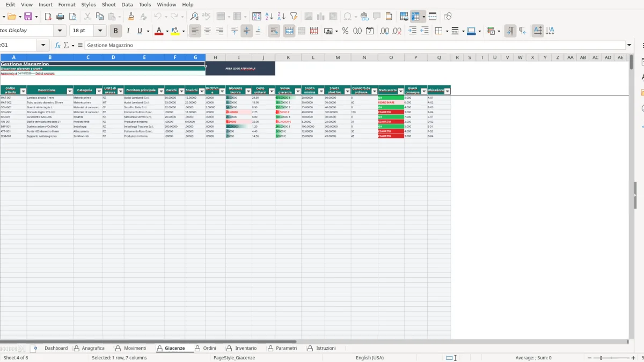Click the Sheet 4 of 8 indicator
Image resolution: width=644 pixels, height=362 pixels.
pyautogui.click(x=16, y=358)
